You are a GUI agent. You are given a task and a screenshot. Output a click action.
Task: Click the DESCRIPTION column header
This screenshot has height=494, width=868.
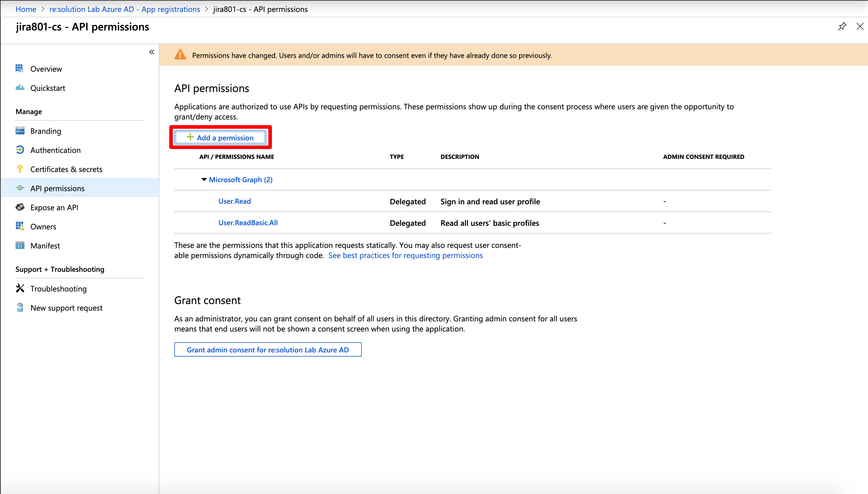click(x=460, y=157)
